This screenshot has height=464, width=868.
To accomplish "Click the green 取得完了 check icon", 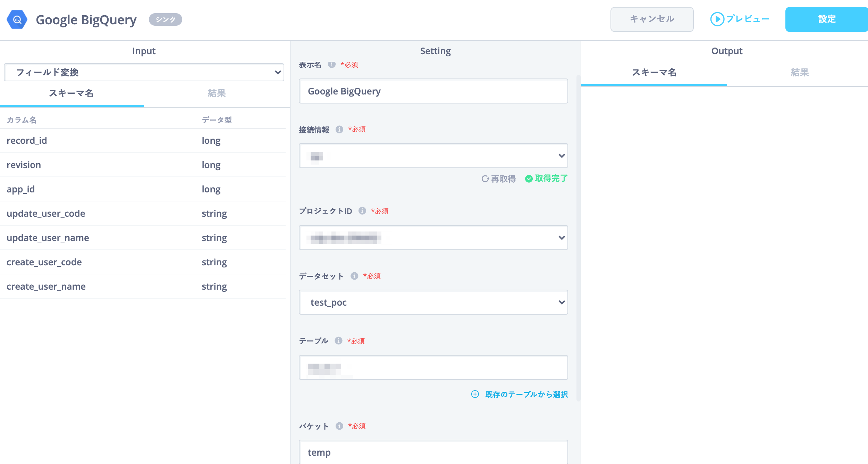I will (x=529, y=179).
